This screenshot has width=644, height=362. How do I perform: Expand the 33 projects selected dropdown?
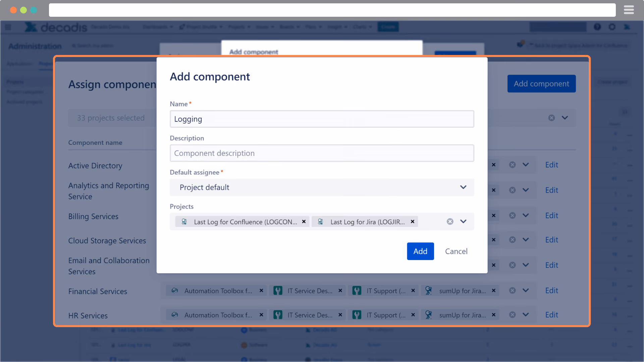565,118
